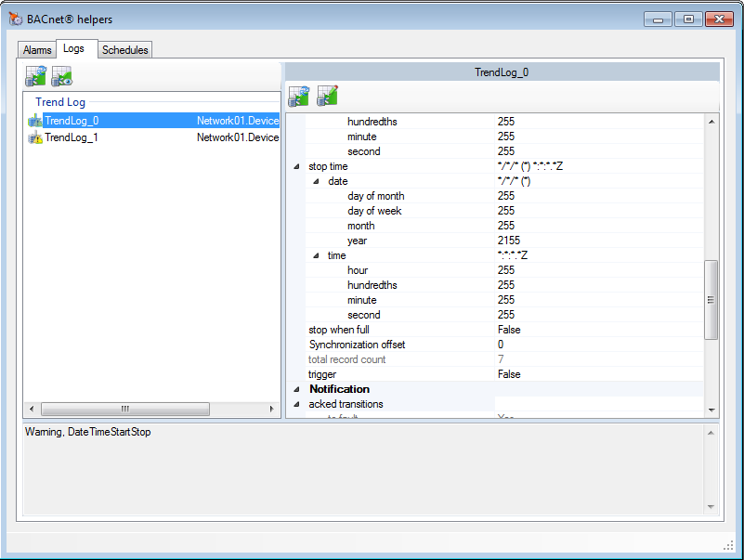Select TrendLog_1 in the Trend Log list
This screenshot has height=560, width=744.
pyautogui.click(x=72, y=137)
